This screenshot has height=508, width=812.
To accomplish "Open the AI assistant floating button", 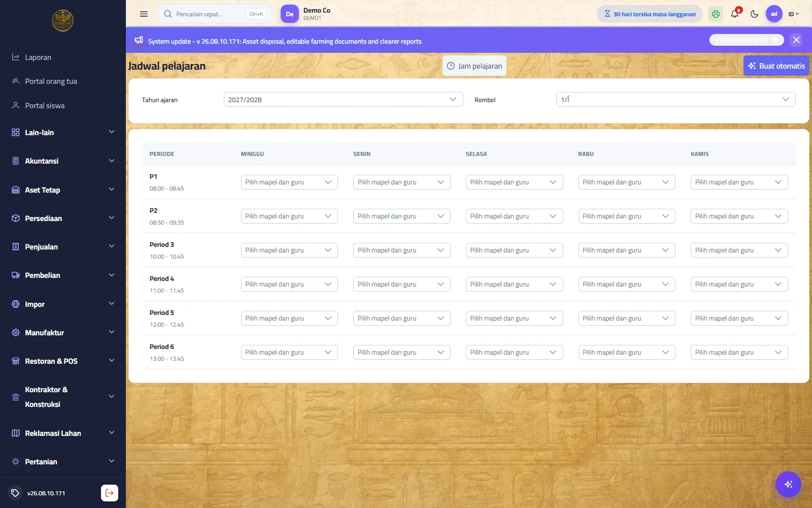I will pyautogui.click(x=788, y=484).
